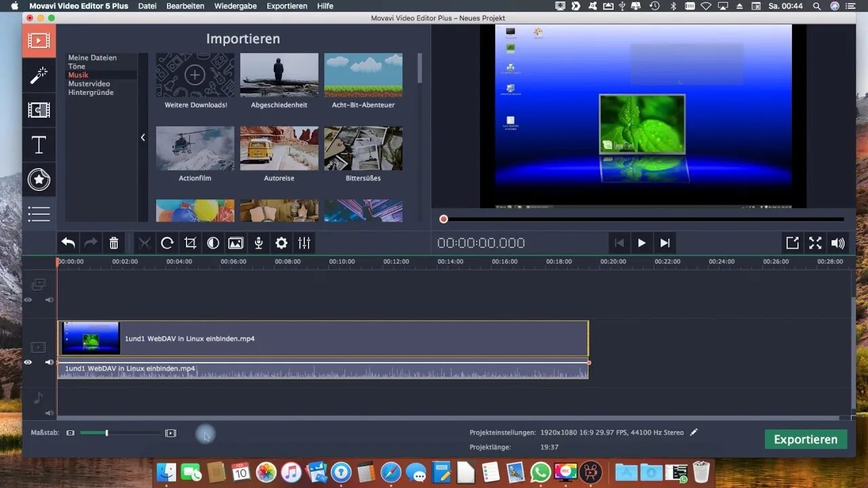Click the preview volume speaker icon

(x=838, y=243)
